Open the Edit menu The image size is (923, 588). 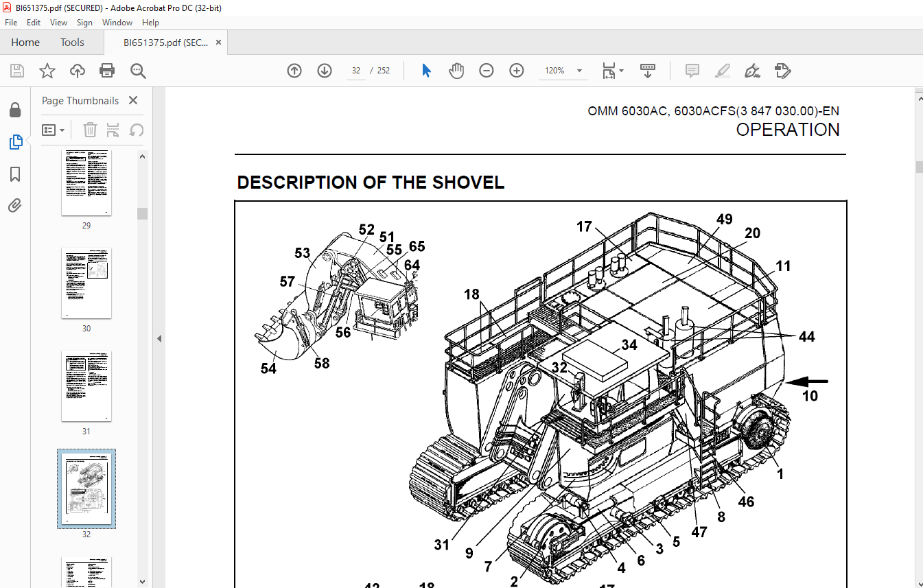tap(34, 23)
